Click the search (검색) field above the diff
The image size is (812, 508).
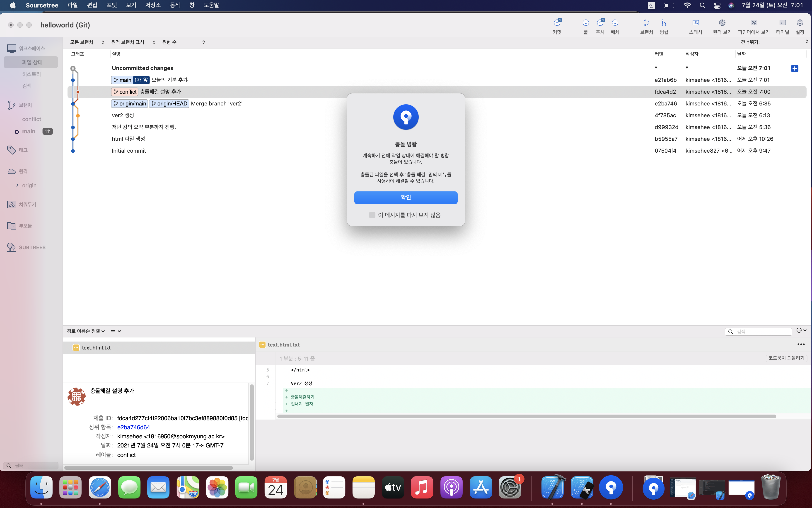(x=759, y=332)
